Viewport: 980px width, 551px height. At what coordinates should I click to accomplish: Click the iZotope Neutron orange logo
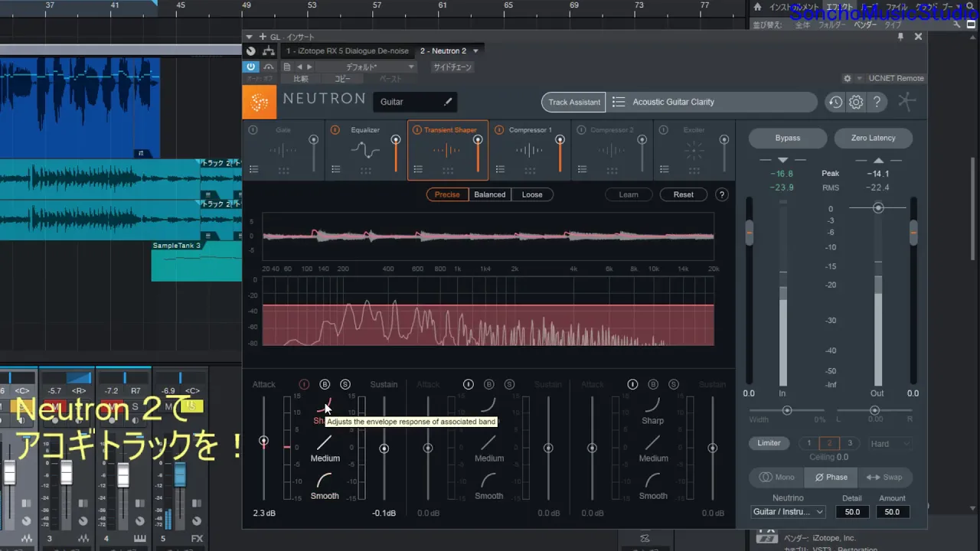[260, 102]
